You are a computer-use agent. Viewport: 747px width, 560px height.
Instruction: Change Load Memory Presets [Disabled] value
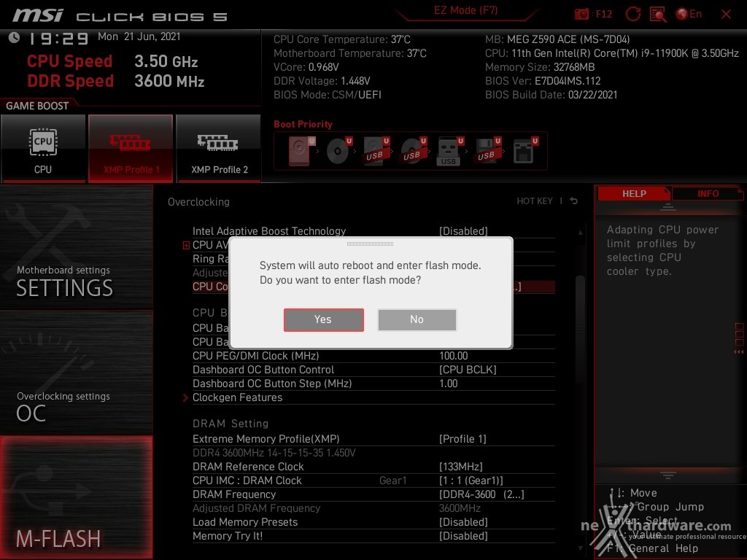click(x=463, y=522)
